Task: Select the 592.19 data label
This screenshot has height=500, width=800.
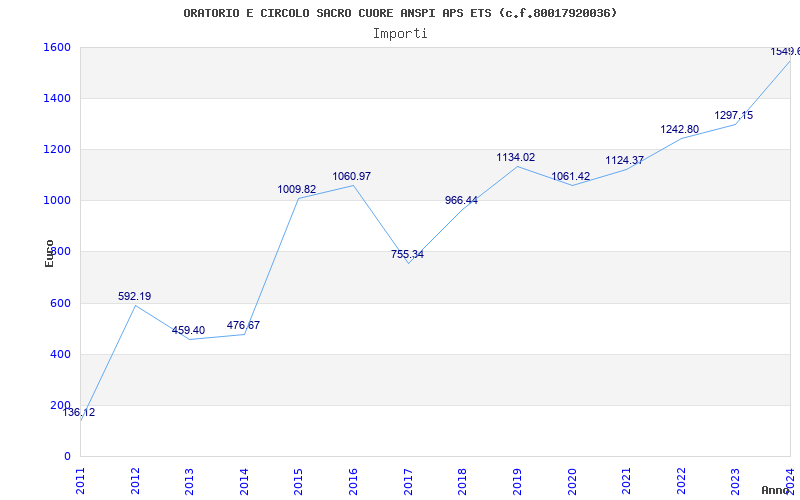Action: click(135, 296)
